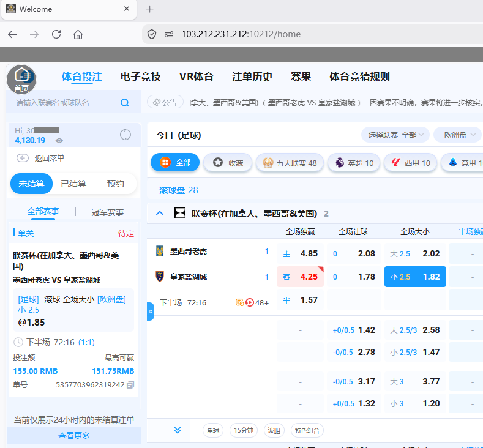
Task: Click the 波胆 market chip
Action: pos(274,430)
